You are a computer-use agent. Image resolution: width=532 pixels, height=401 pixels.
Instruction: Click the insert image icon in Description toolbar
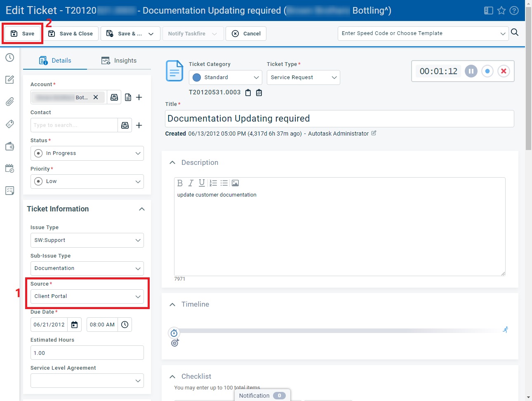pos(235,183)
